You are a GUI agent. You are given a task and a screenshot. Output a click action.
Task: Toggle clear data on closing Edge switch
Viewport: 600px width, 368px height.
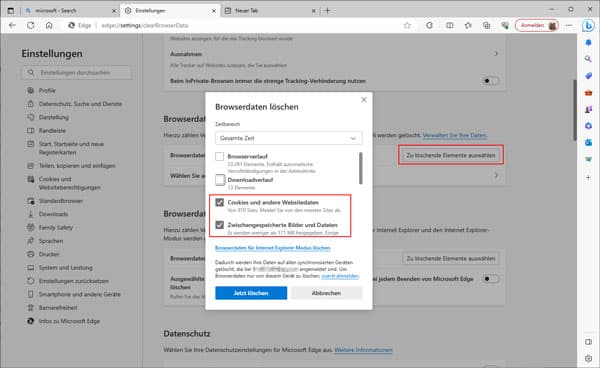[x=491, y=279]
